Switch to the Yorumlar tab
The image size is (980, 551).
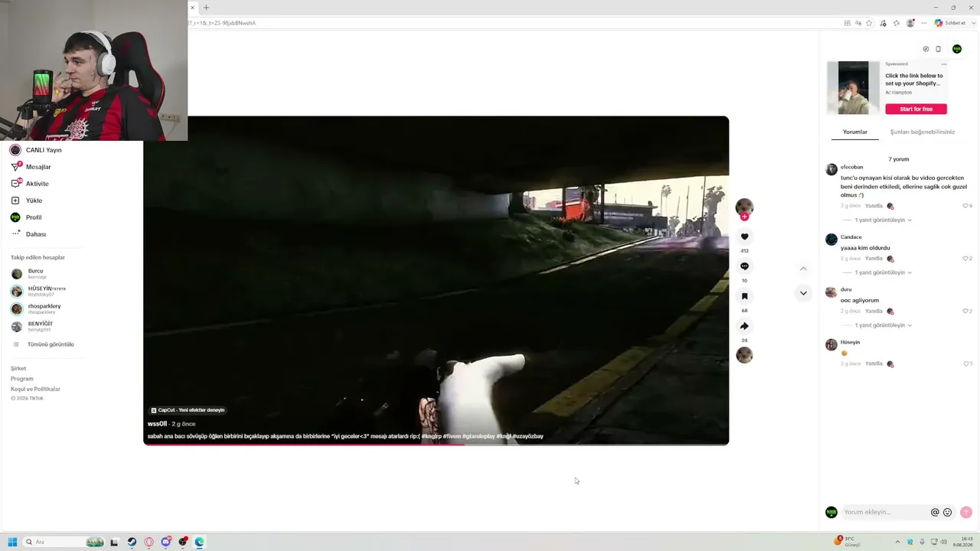855,132
